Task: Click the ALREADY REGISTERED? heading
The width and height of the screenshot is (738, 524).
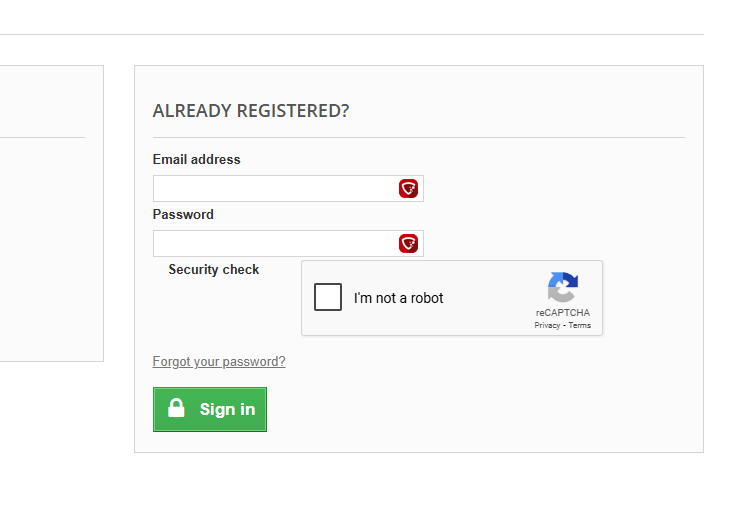Action: (251, 111)
